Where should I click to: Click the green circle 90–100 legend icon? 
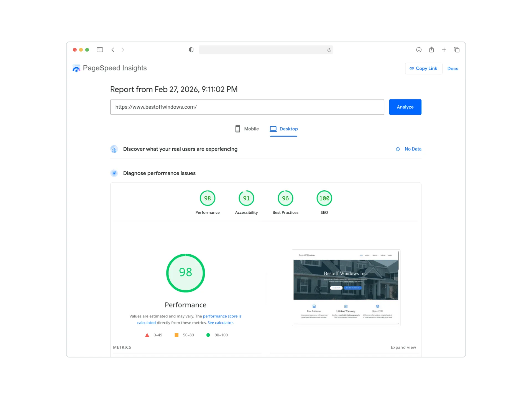pyautogui.click(x=208, y=335)
